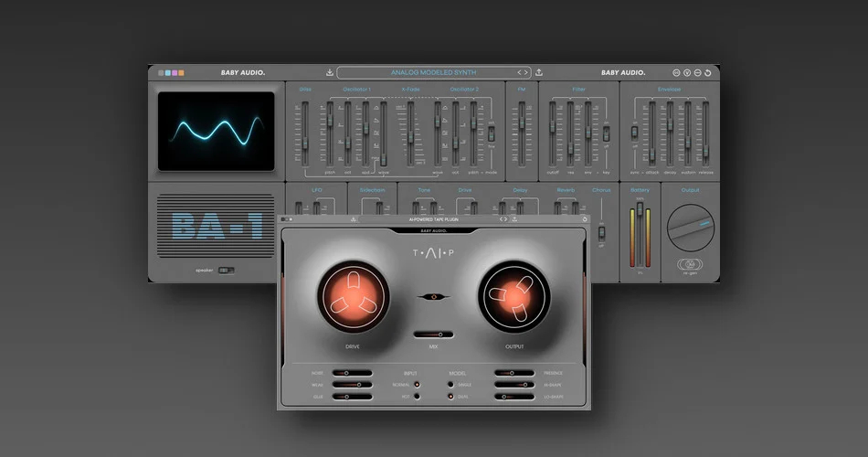868x457 pixels.
Task: Click the Glide slider in BA-1
Action: coord(304,133)
